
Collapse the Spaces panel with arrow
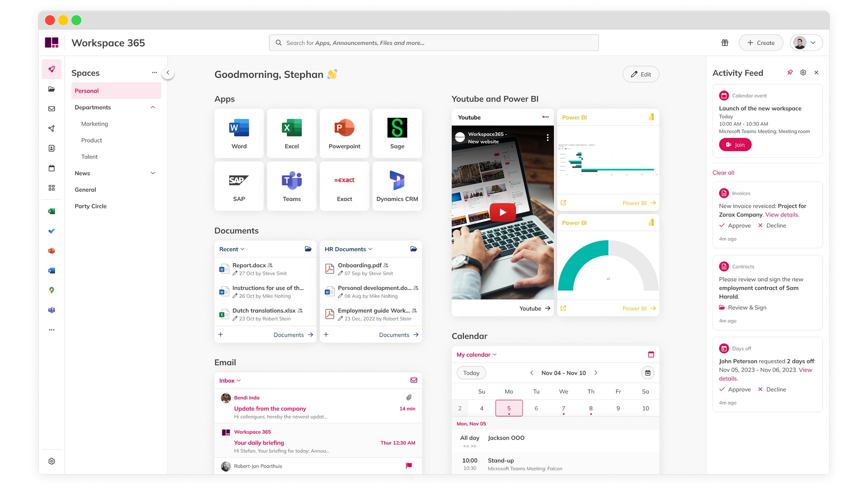click(x=168, y=72)
